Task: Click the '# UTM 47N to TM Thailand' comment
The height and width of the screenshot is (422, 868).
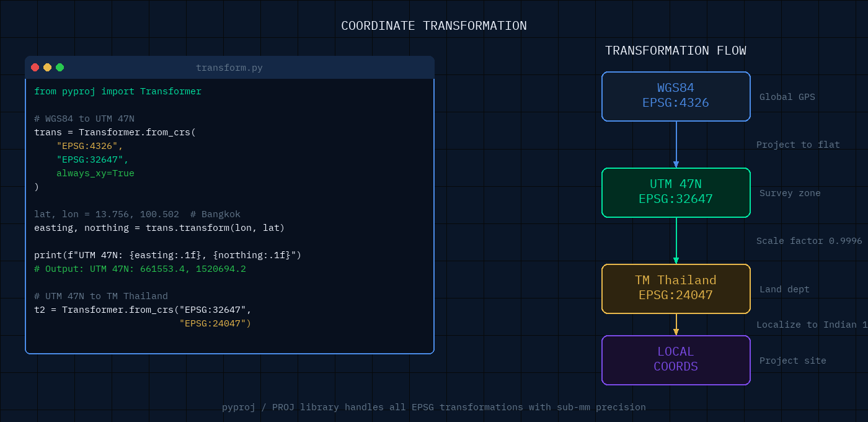Action: click(x=101, y=296)
